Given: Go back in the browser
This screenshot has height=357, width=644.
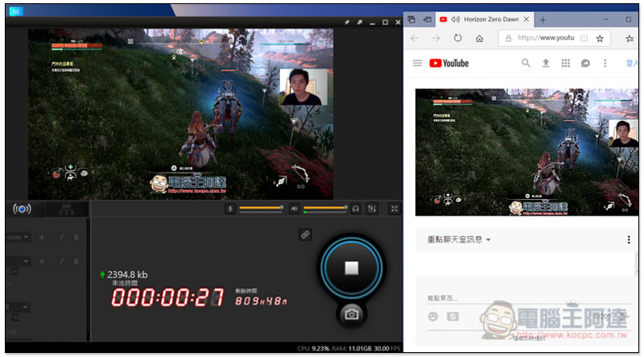Looking at the screenshot, I should coord(415,38).
